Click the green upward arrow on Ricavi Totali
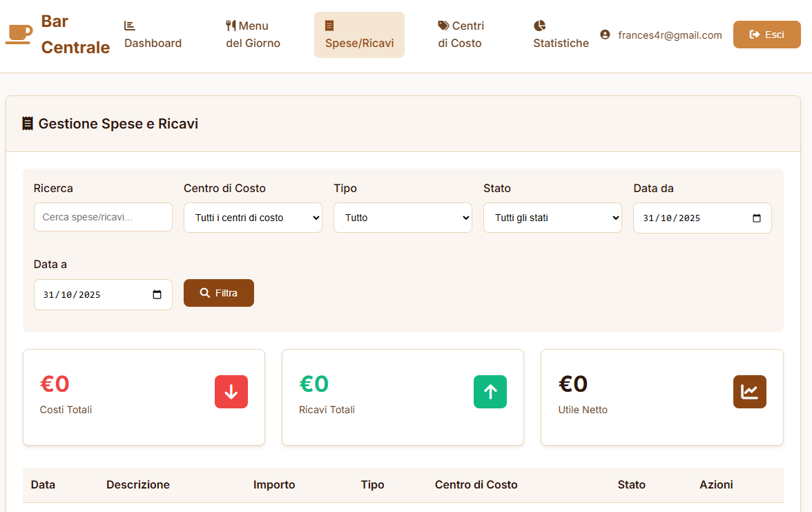 (x=490, y=391)
